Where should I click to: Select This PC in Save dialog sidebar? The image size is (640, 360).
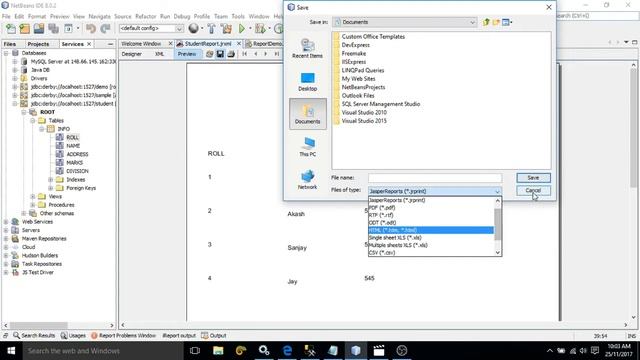[307, 147]
